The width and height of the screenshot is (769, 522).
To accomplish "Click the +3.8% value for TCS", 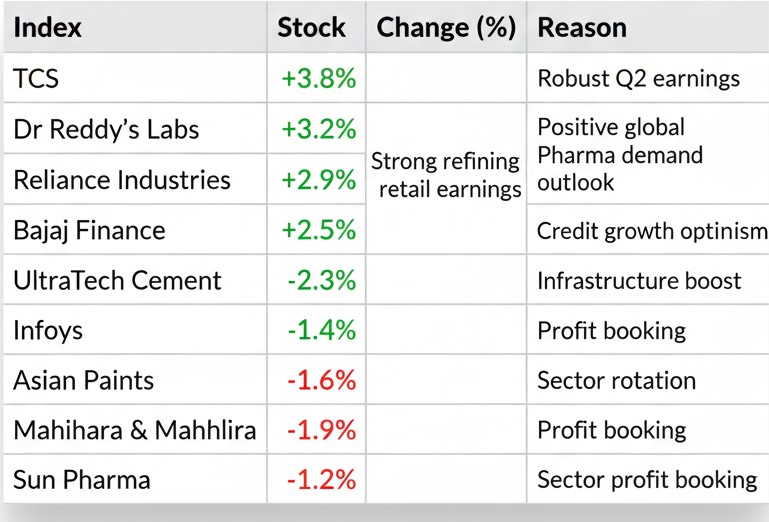I will [319, 78].
